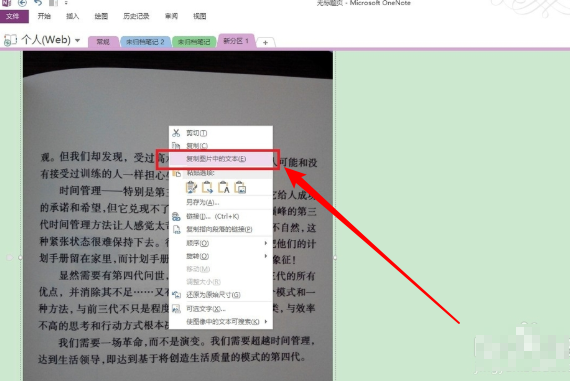Screen dimensions: 570x381
Task: Expand the 顺序(O) submenu arrow
Action: coord(266,243)
